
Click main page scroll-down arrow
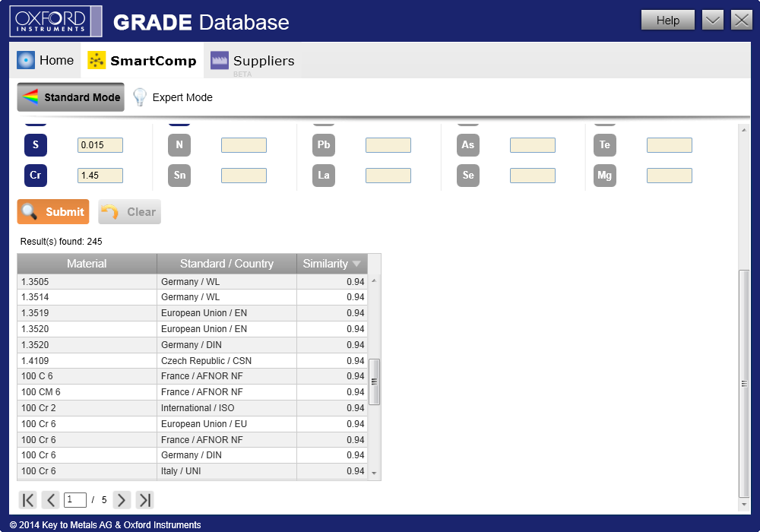click(744, 505)
